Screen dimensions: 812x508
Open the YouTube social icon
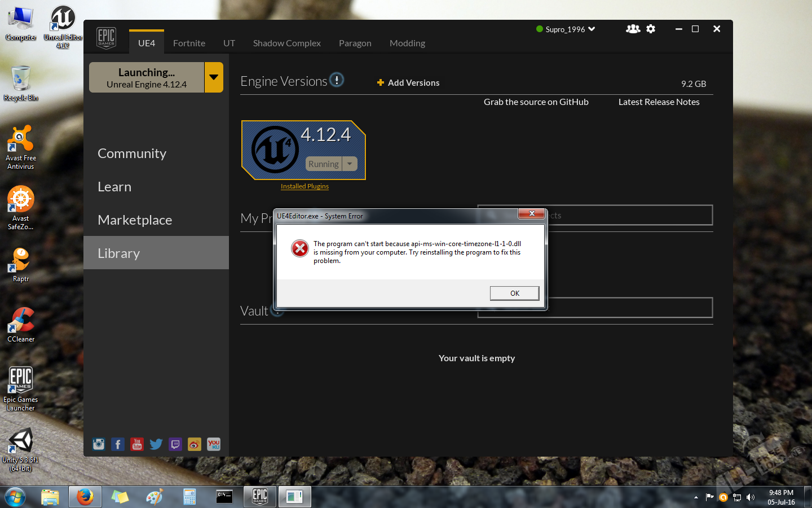click(137, 444)
